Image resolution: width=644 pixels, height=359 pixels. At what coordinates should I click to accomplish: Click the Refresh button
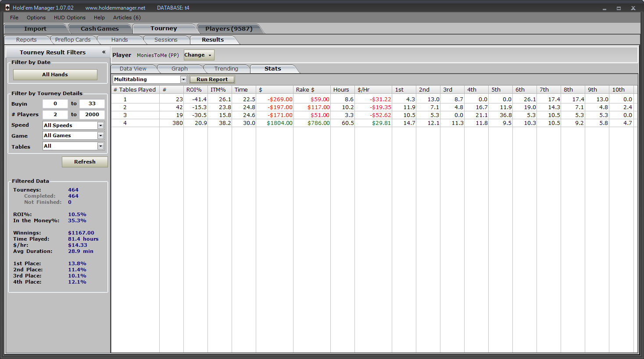click(85, 162)
